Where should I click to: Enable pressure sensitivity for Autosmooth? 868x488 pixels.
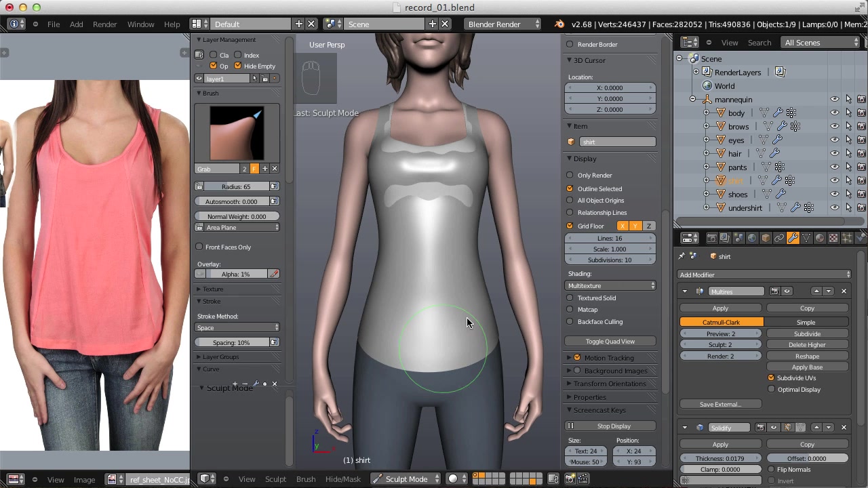pyautogui.click(x=274, y=201)
